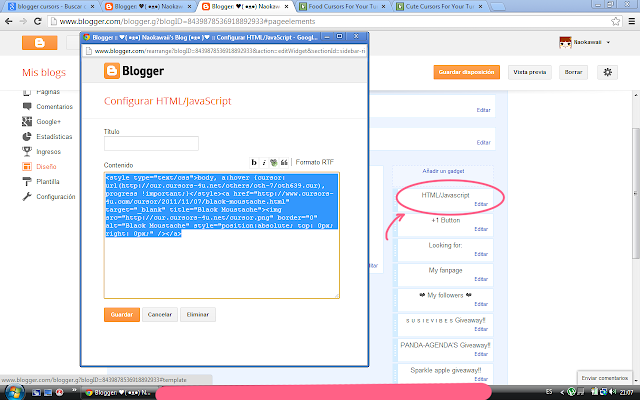640x400 pixels.
Task: Switch to Cute Cursors browser tab
Action: (x=440, y=7)
